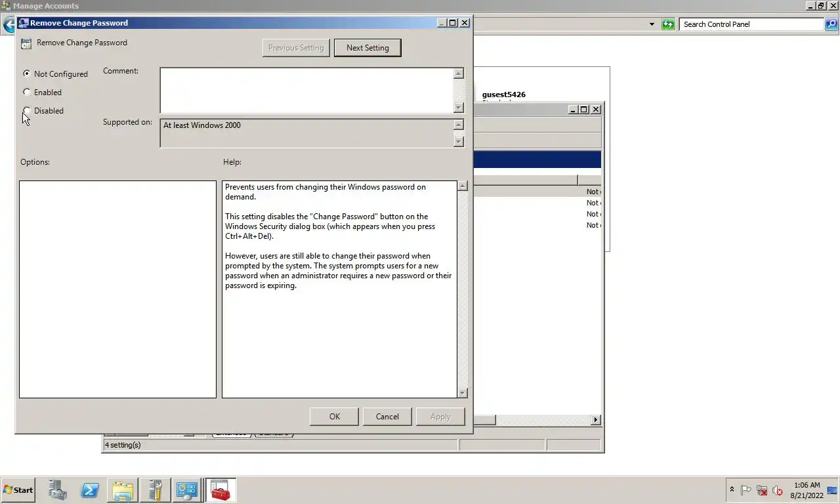Switch to red toolbox MMC taskbar window
840x504 pixels.
[x=220, y=490]
